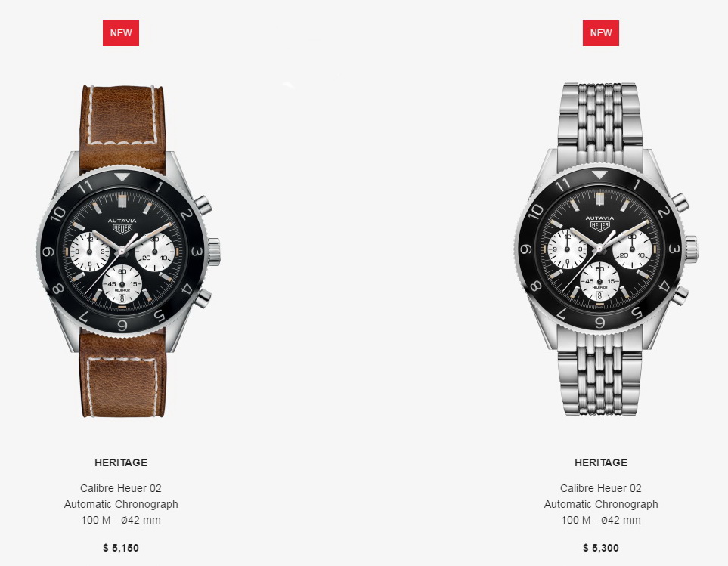The image size is (728, 566).
Task: Click the brown leather strap's upper section
Action: [x=123, y=125]
